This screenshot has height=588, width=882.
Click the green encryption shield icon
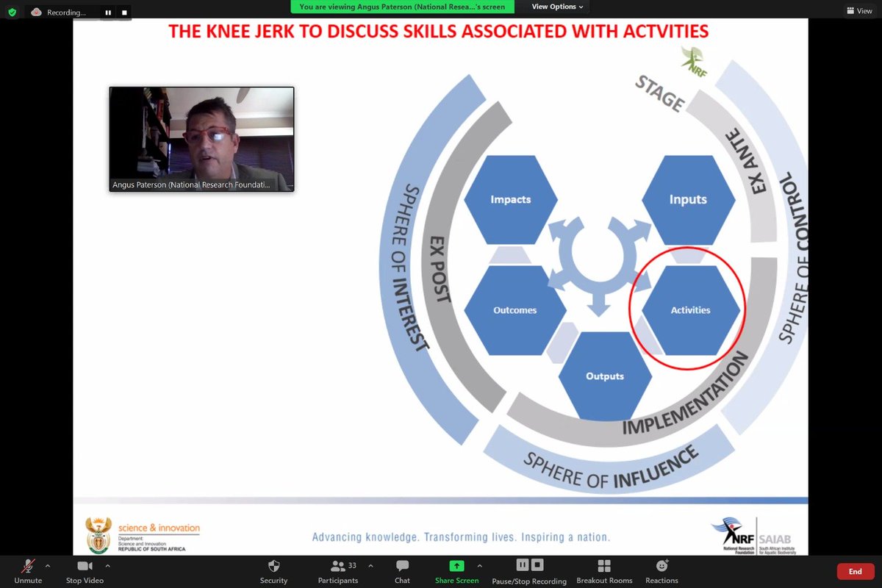coord(12,12)
